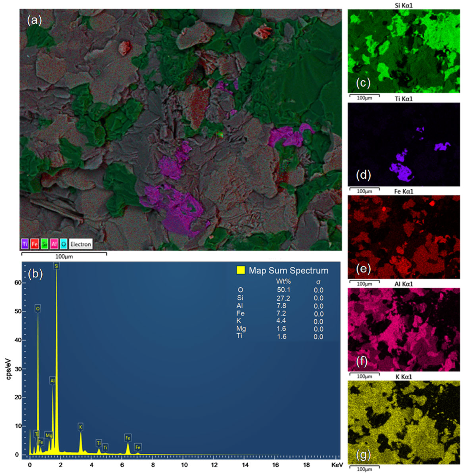Click the Al peak label in spectrum

coord(52,380)
